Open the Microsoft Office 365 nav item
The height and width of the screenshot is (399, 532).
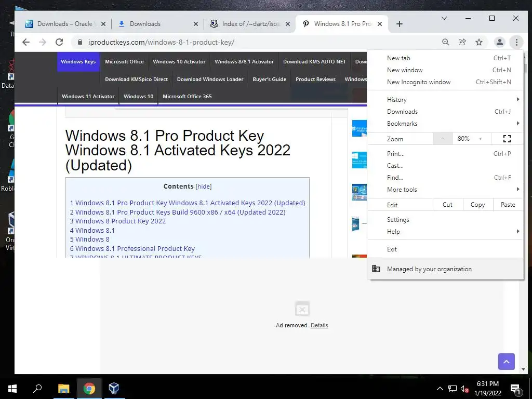pyautogui.click(x=187, y=96)
